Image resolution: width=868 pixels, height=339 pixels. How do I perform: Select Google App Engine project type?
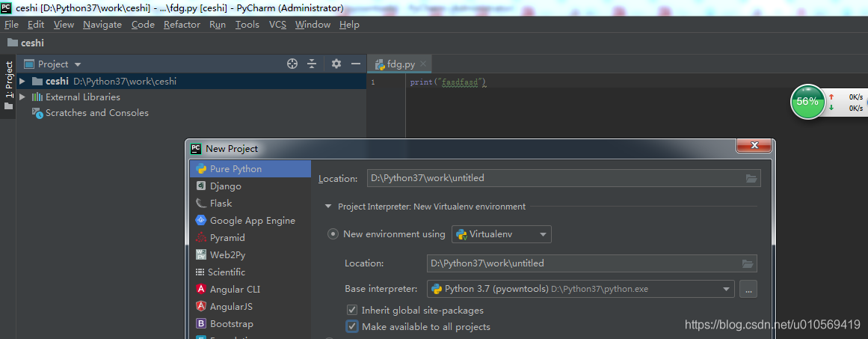(x=250, y=221)
